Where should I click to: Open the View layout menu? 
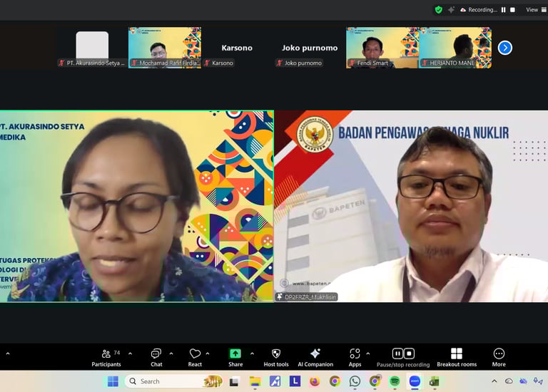tap(536, 10)
